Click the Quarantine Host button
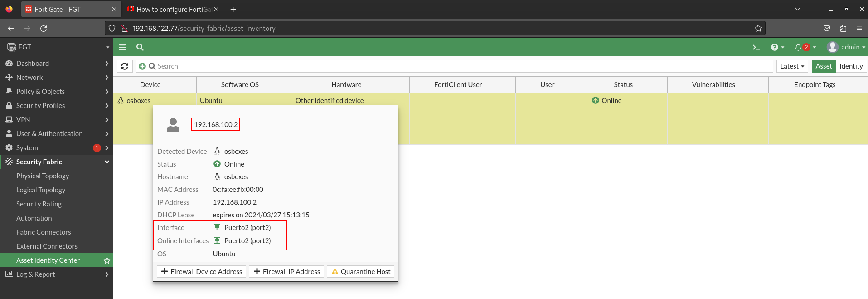This screenshot has width=868, height=299. point(361,272)
